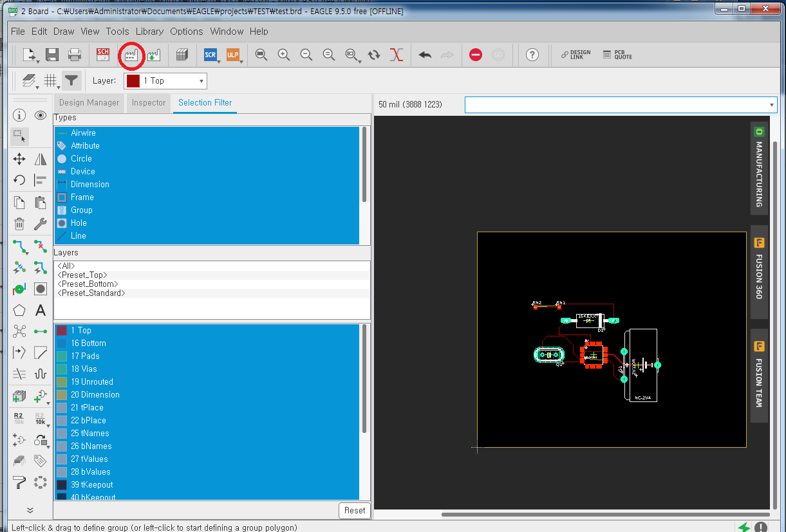This screenshot has width=786, height=532.
Task: Click the Save icon in the toolbar
Action: coord(52,55)
